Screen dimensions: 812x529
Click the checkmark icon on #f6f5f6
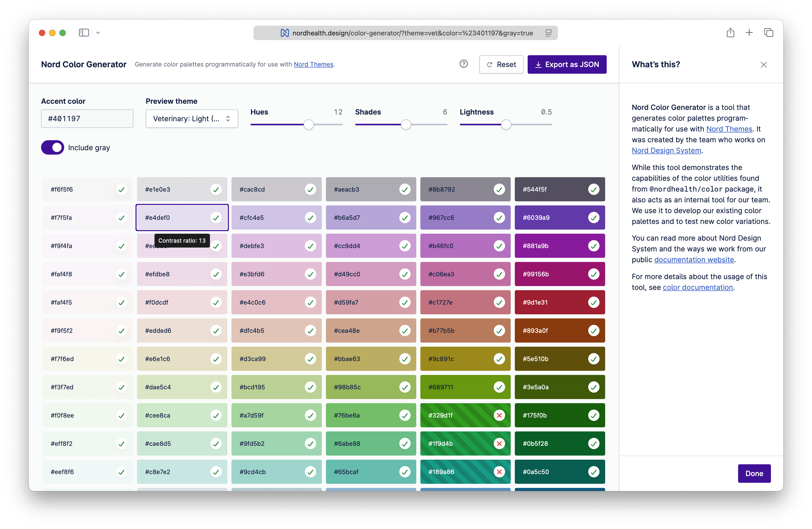121,190
